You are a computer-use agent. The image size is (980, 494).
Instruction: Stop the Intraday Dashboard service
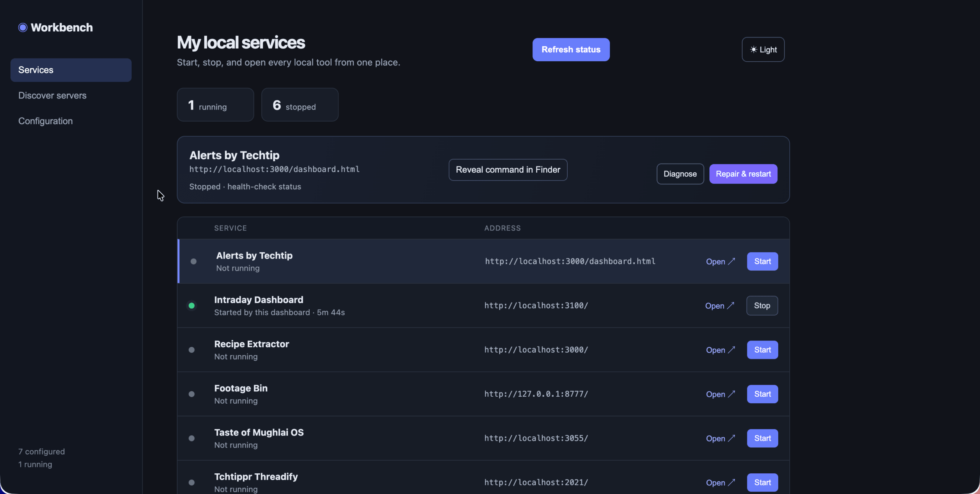tap(762, 306)
